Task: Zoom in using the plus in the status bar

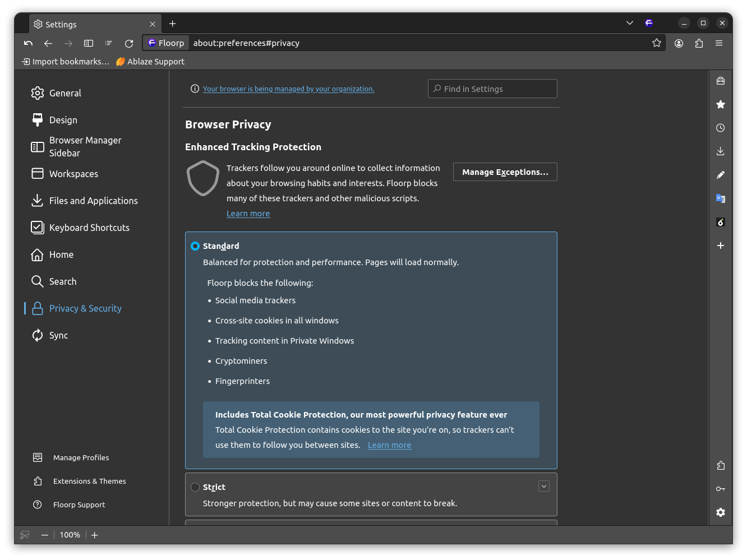Action: [x=94, y=535]
